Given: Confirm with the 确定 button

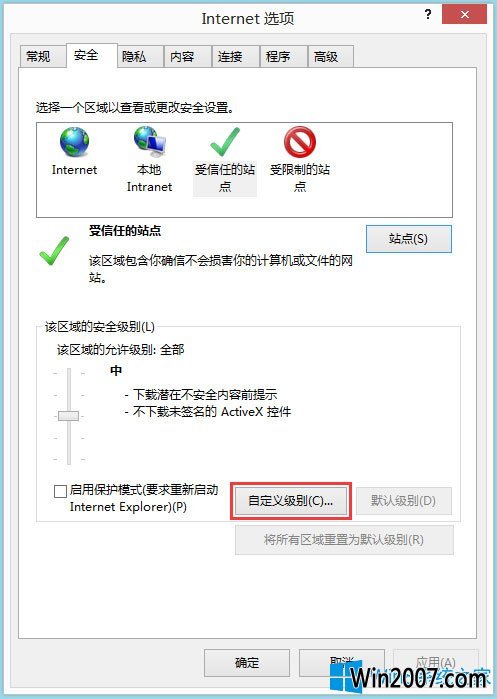Looking at the screenshot, I should (247, 663).
